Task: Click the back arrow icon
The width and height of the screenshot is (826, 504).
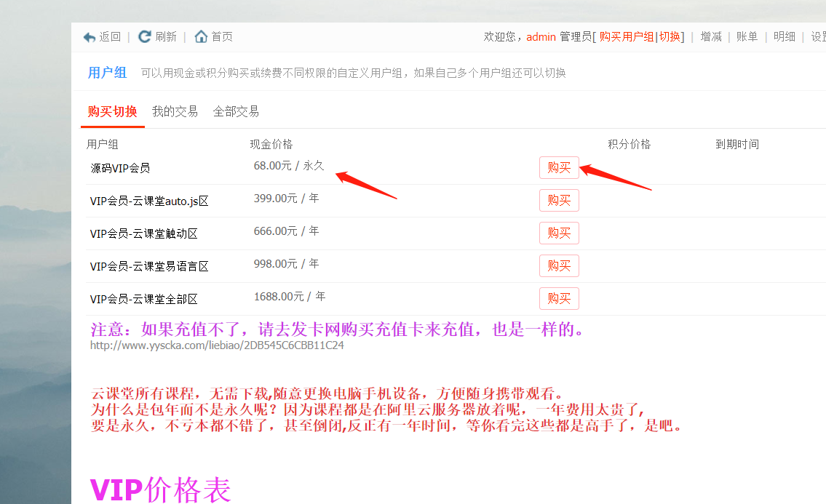Action: click(x=89, y=37)
